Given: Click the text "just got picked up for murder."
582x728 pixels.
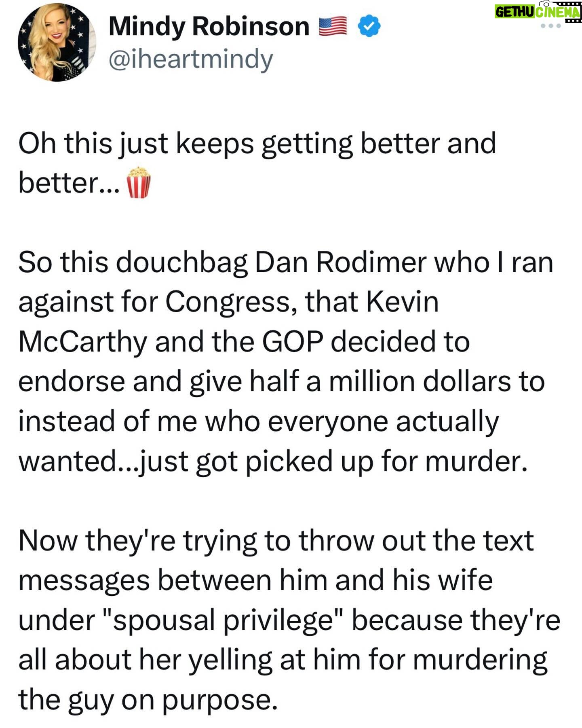Looking at the screenshot, I should (x=333, y=462).
